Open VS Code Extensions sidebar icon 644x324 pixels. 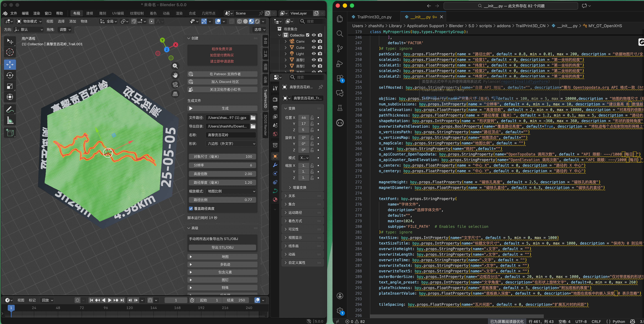(x=340, y=78)
